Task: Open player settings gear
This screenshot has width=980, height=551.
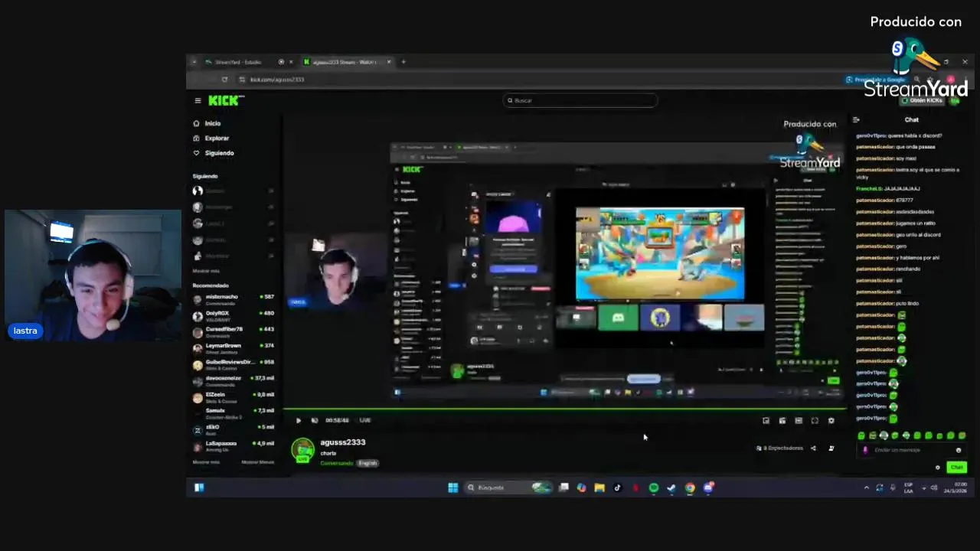Action: coord(831,420)
